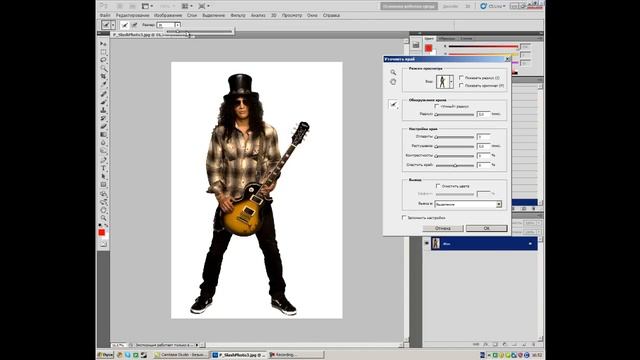Viewport: 640px width, 360px height.
Task: Click red swatch in Color panel
Action: click(x=428, y=48)
